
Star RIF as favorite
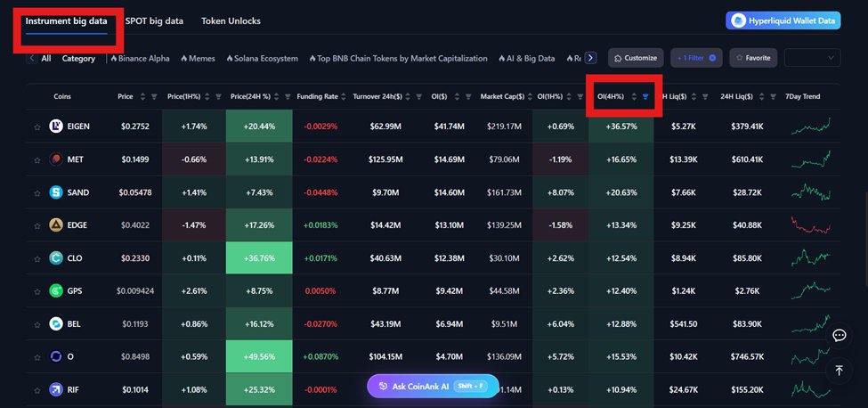point(37,390)
